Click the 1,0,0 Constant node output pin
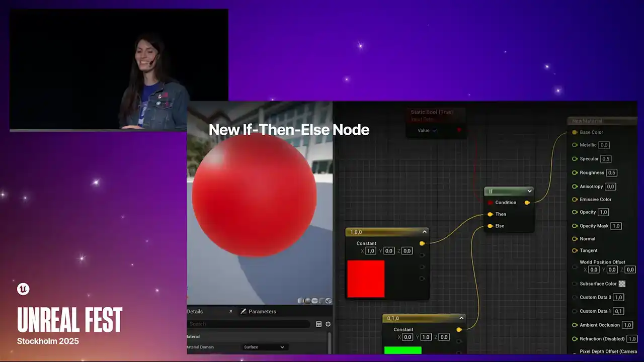This screenshot has width=644, height=362. tap(422, 243)
